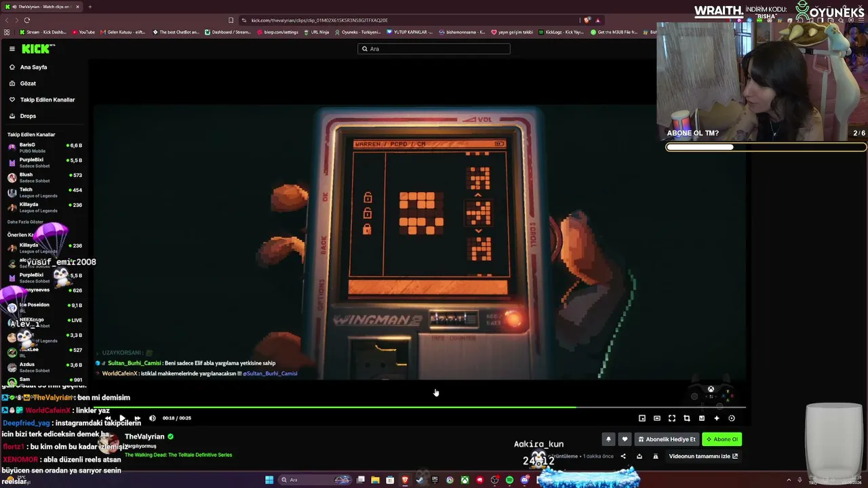Screen dimensions: 868x488
Task: Toggle fullscreen on the video player
Action: [672, 418]
